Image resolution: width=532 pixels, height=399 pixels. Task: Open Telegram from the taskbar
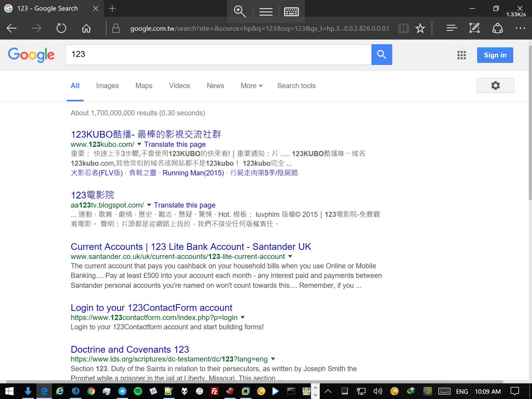[122, 391]
